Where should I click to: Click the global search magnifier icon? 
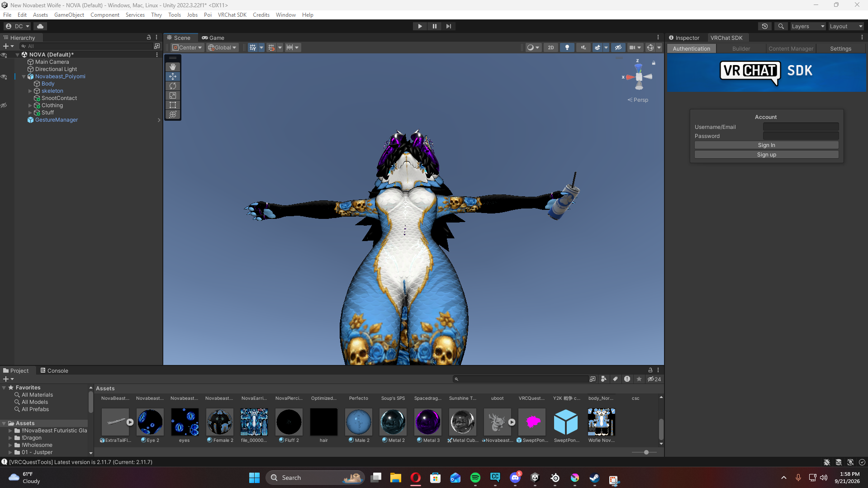tap(781, 26)
